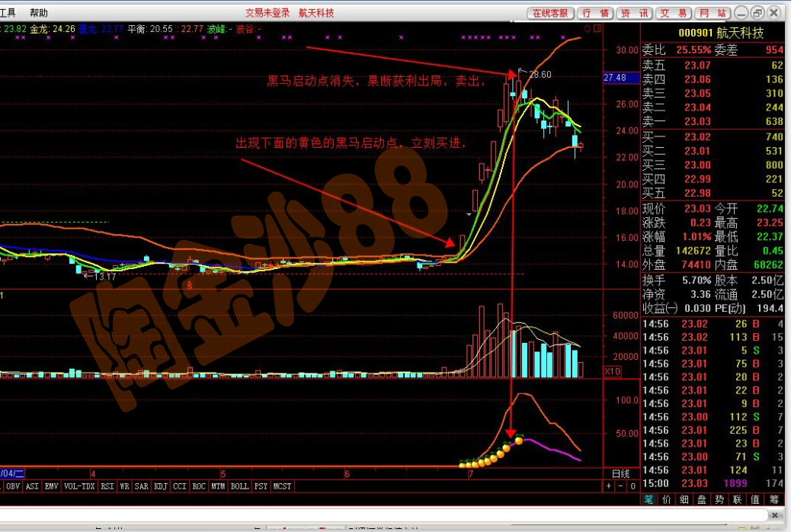791x532 pixels.
Task: Click the diamond icon above the price axis
Action: (x=587, y=29)
